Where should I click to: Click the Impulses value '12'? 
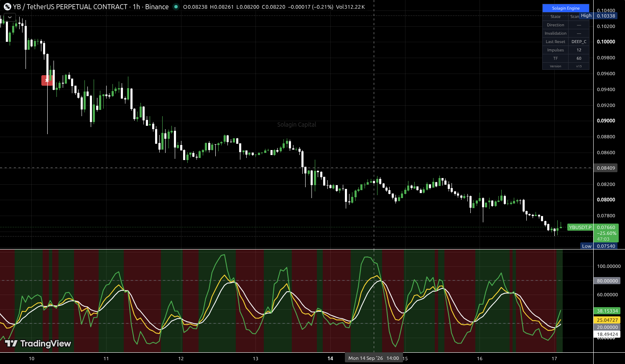(579, 50)
